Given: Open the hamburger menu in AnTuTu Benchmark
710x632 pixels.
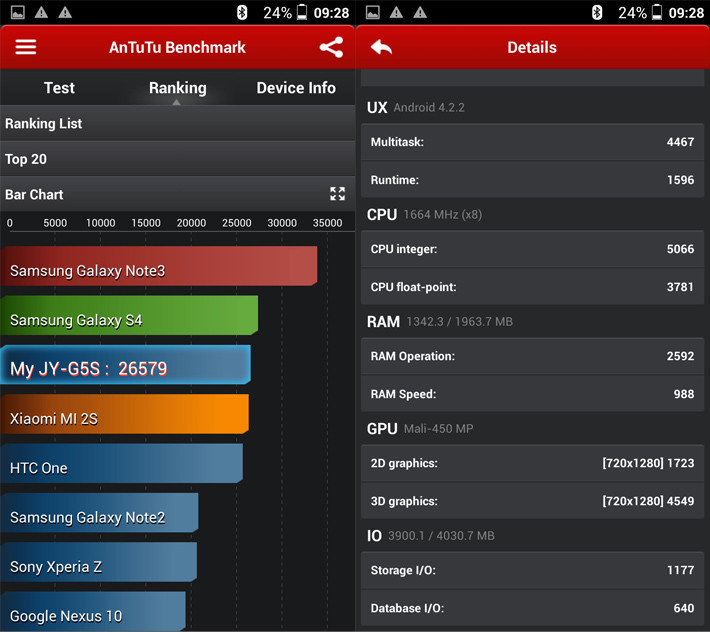Looking at the screenshot, I should click(26, 48).
